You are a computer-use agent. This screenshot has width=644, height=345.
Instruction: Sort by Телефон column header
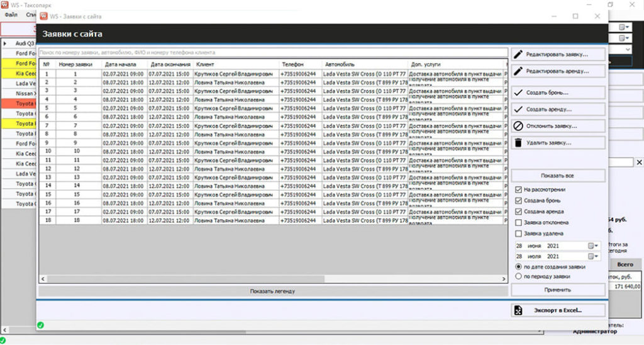point(300,64)
